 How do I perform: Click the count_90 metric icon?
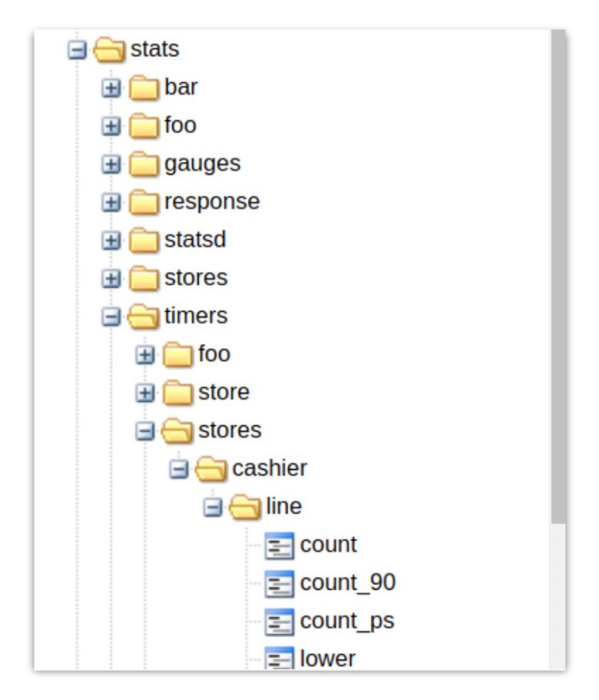[280, 584]
